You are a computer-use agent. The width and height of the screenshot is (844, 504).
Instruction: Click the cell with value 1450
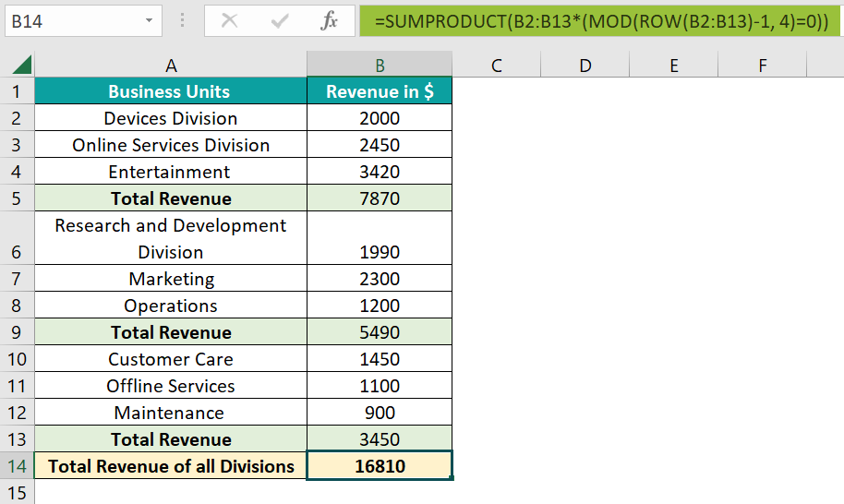[380, 359]
